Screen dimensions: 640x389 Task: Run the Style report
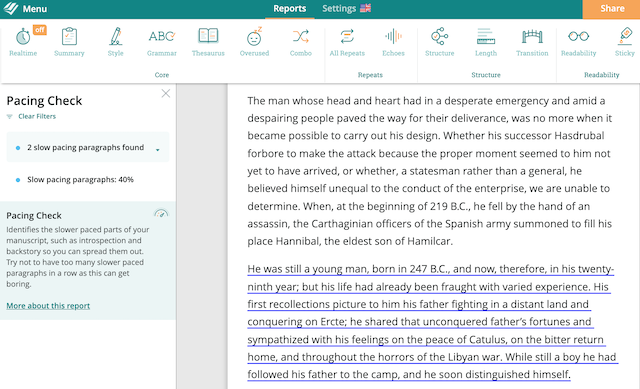coord(116,42)
